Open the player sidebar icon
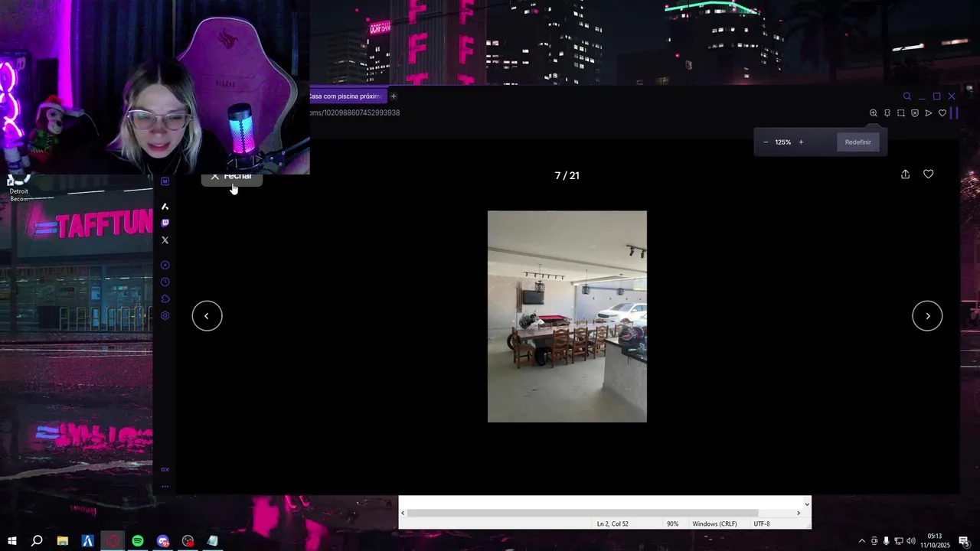The width and height of the screenshot is (980, 551). (165, 265)
